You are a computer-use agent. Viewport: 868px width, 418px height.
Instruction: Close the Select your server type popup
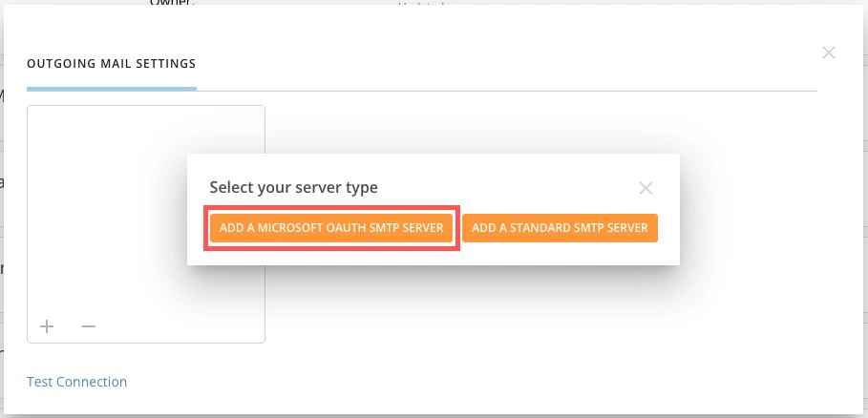(646, 188)
